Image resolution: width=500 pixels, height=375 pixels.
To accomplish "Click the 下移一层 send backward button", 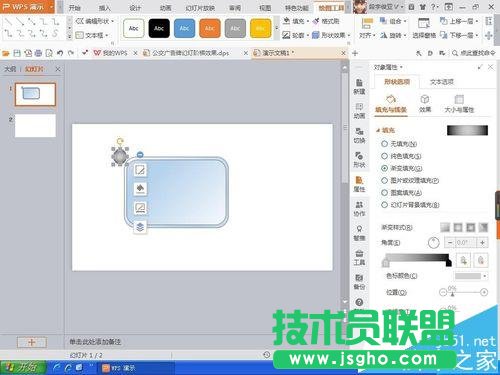I will coord(459,35).
